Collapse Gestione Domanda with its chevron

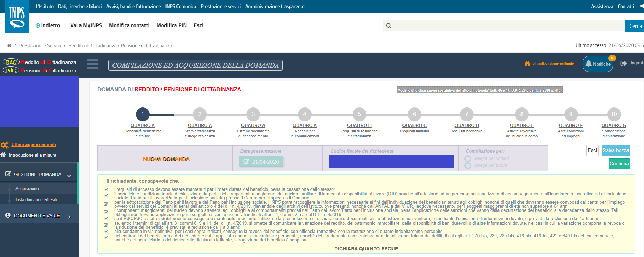69,176
